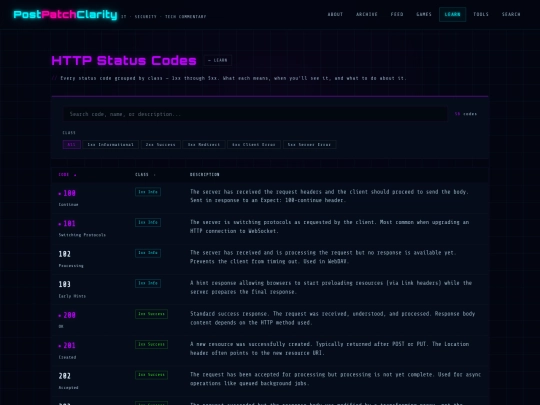Open the Archive nav item
The height and width of the screenshot is (405, 540).
tap(367, 14)
